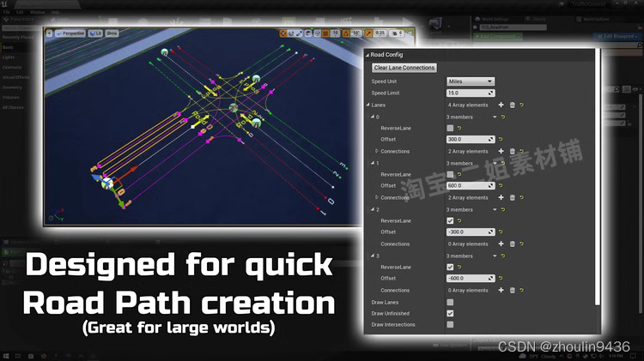Image resolution: width=644 pixels, height=361 pixels.
Task: Uncheck ReverseLane for lane 3
Action: click(450, 267)
